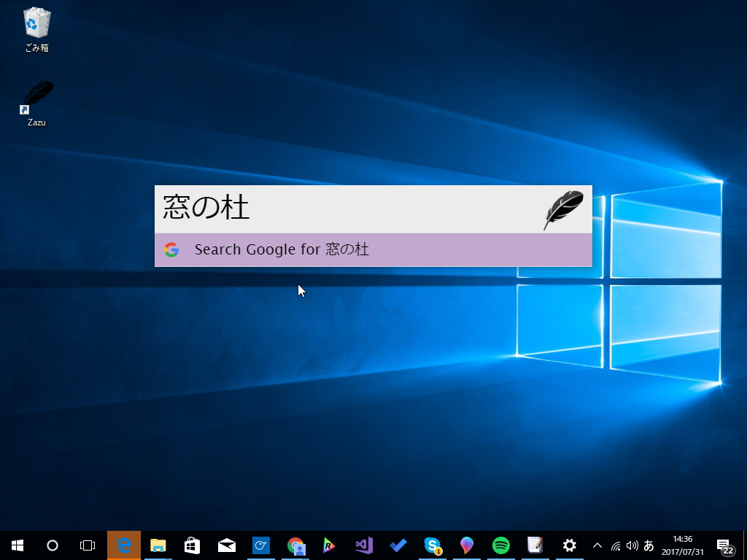Click inside the Zazu search input field
This screenshot has height=560, width=747.
(328, 209)
